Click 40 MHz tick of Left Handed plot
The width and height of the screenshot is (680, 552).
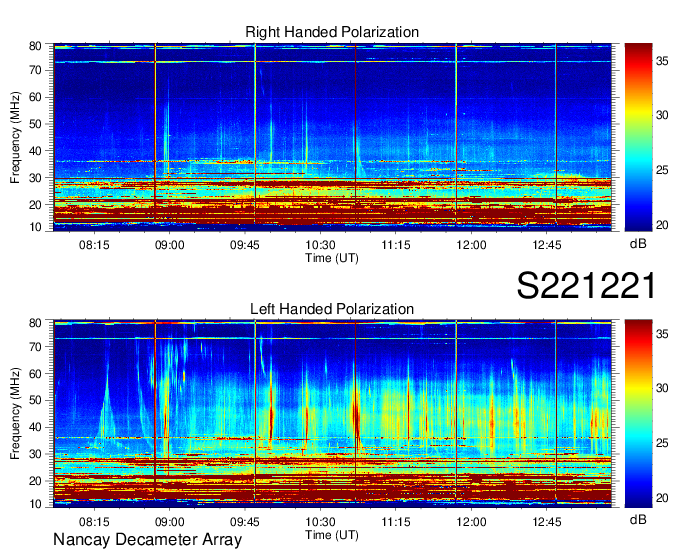coord(35,427)
